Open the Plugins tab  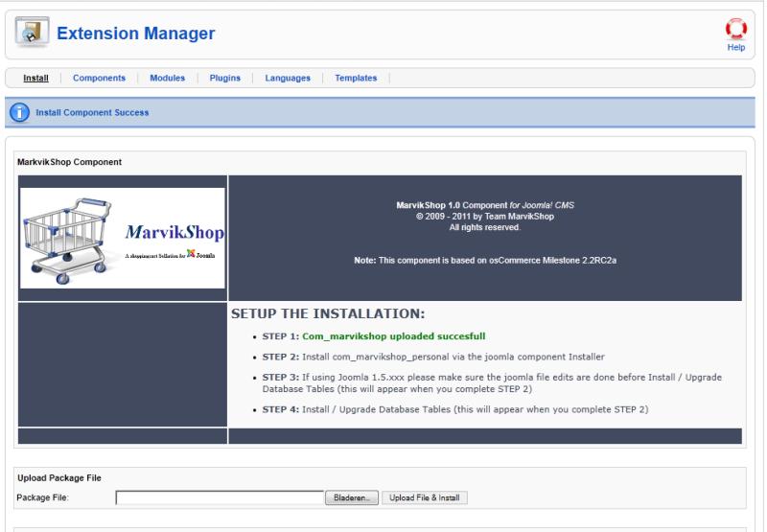[225, 78]
